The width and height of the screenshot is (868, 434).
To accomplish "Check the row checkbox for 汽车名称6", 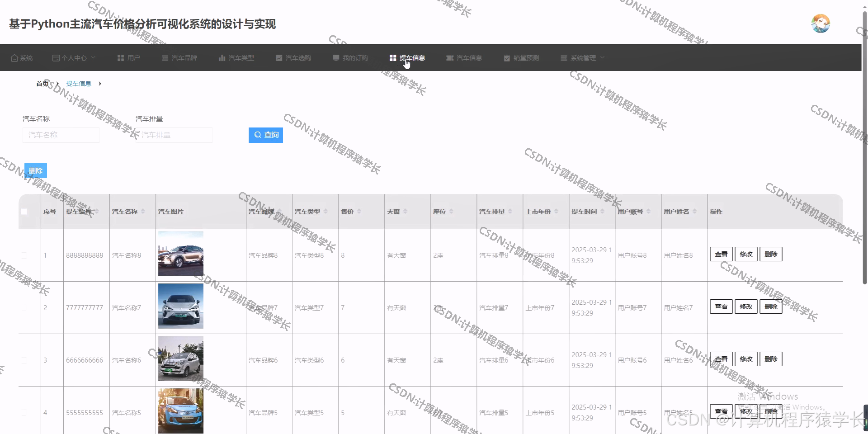I will [x=24, y=360].
